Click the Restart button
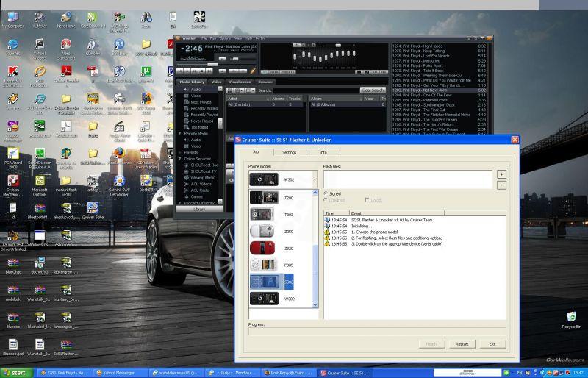 (462, 344)
